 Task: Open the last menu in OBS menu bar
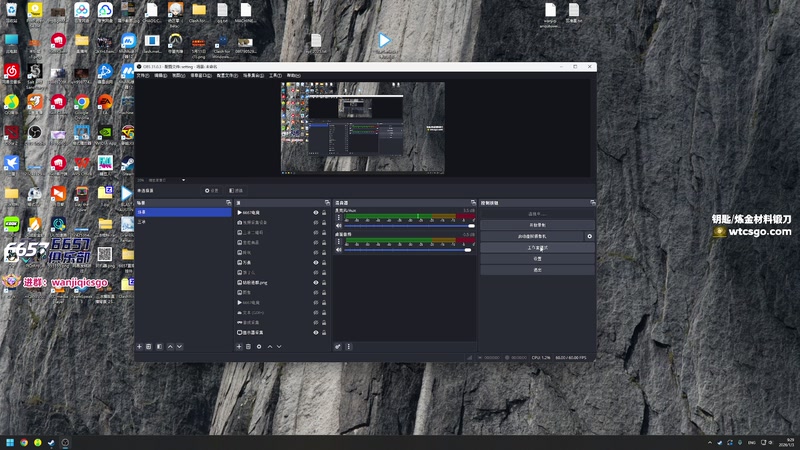(293, 75)
